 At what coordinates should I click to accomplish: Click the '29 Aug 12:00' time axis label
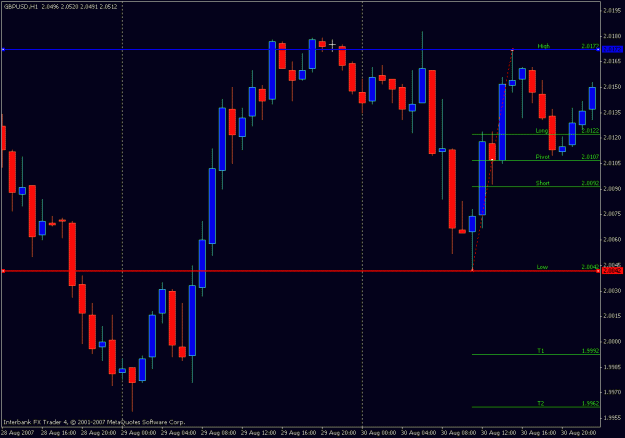pyautogui.click(x=258, y=432)
